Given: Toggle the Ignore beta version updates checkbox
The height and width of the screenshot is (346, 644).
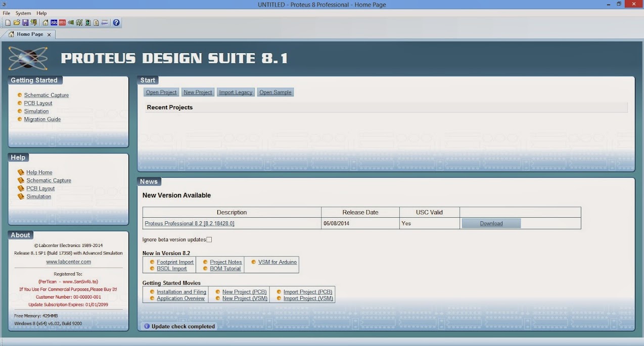Looking at the screenshot, I should click(209, 239).
